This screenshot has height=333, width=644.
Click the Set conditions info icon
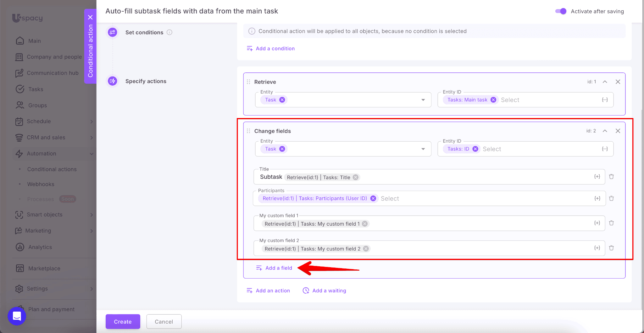click(x=169, y=32)
